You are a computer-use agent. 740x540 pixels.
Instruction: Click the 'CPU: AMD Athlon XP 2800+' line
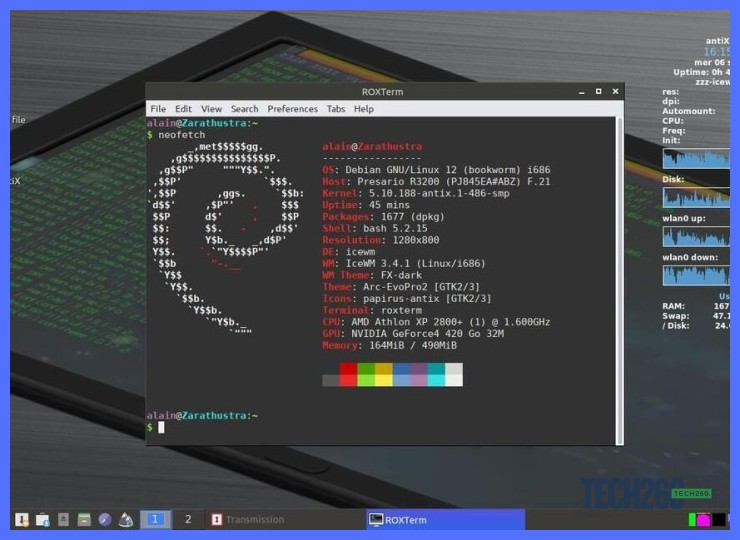(436, 322)
